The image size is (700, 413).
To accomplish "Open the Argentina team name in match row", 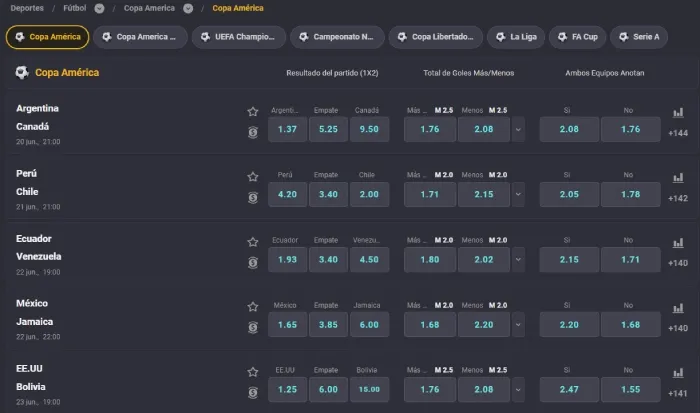I will (38, 108).
